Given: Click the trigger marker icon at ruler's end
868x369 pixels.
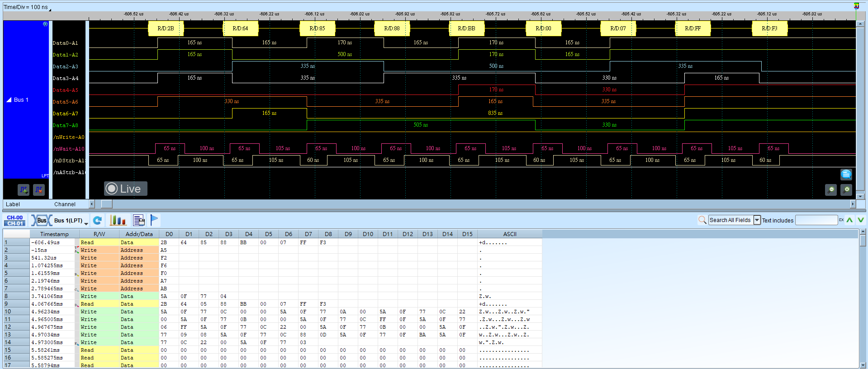Looking at the screenshot, I should coord(856,6).
